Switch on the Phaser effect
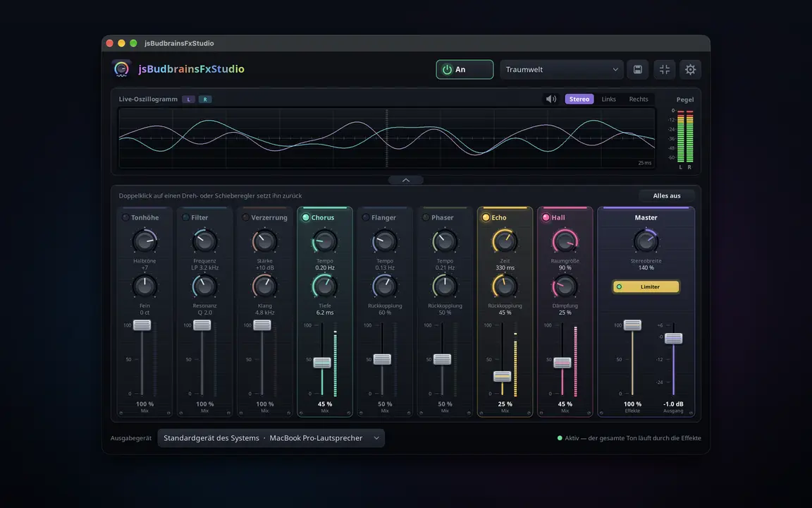The height and width of the screenshot is (508, 812). click(426, 218)
